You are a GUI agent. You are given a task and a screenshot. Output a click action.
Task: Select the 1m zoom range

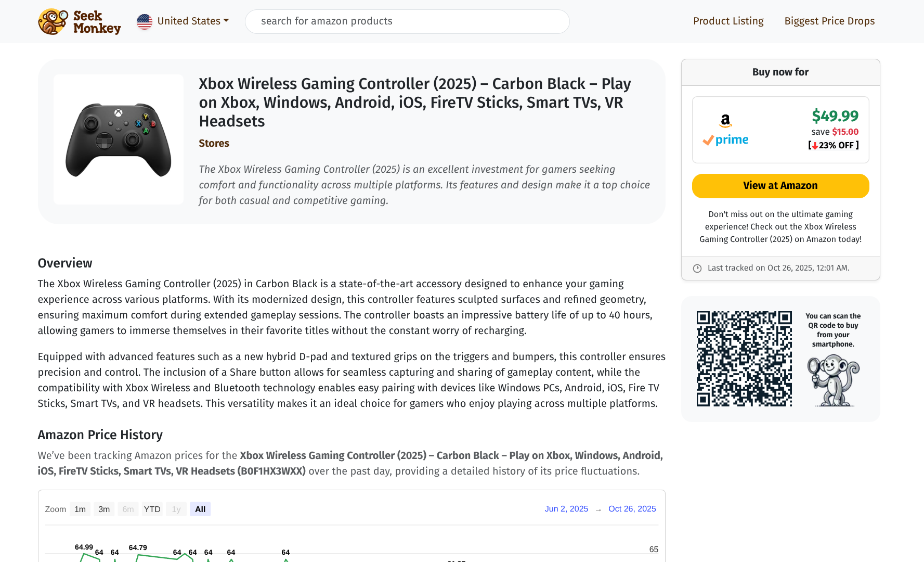(x=80, y=509)
